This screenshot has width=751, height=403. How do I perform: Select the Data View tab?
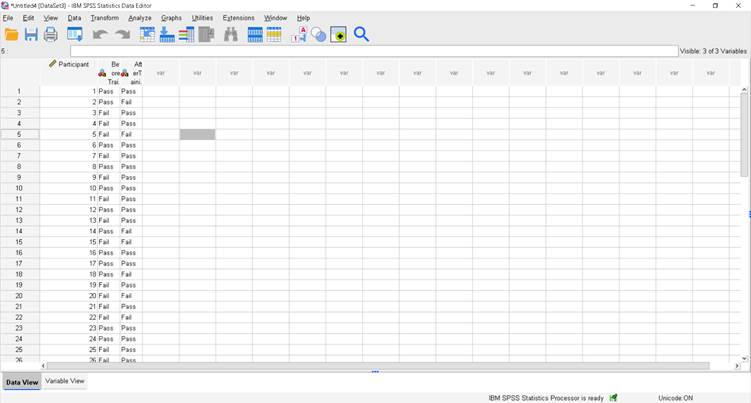pos(22,382)
